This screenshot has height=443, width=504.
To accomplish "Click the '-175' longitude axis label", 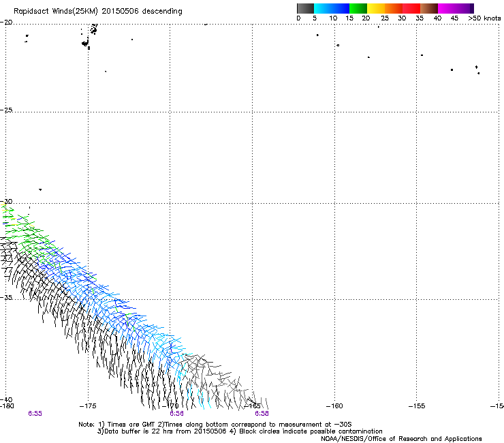I will pyautogui.click(x=88, y=406).
